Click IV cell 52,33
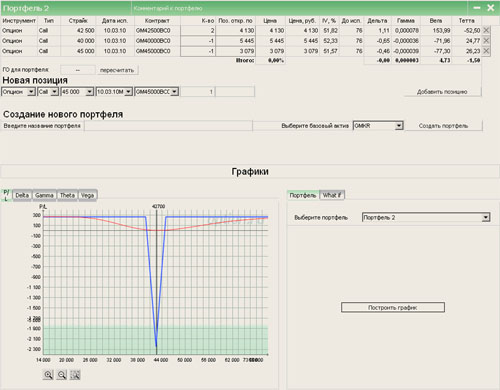The height and width of the screenshot is (390, 500). click(x=330, y=41)
